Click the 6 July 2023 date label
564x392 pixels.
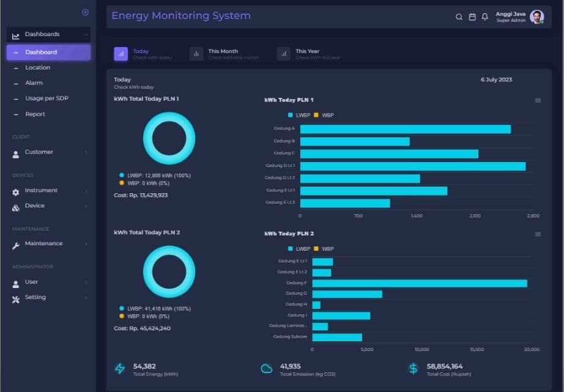(496, 80)
